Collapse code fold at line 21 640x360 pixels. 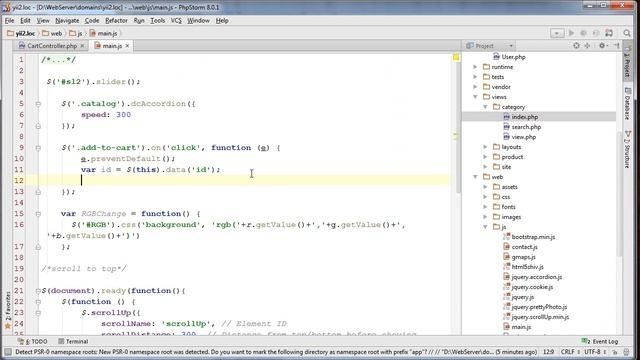[38, 291]
